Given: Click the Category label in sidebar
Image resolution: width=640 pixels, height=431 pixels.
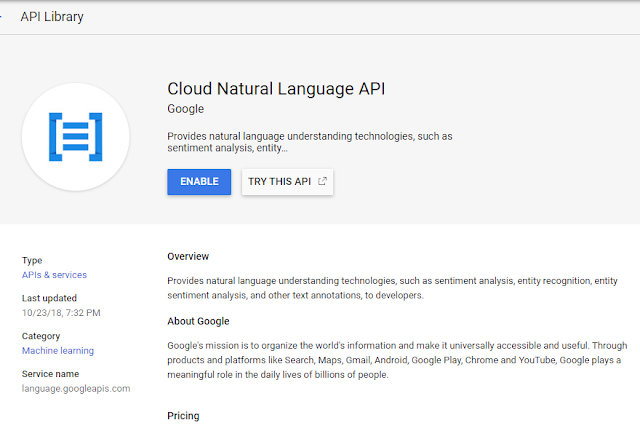Looking at the screenshot, I should pyautogui.click(x=41, y=336).
